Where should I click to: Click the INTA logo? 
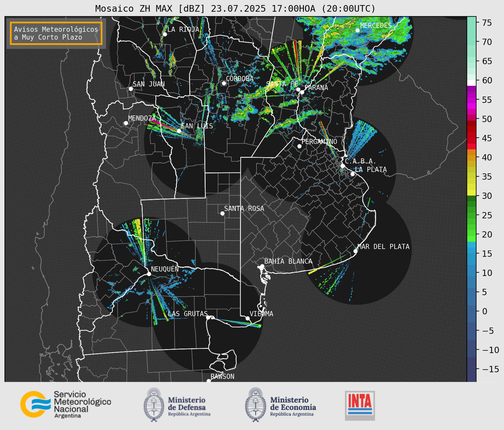click(360, 405)
